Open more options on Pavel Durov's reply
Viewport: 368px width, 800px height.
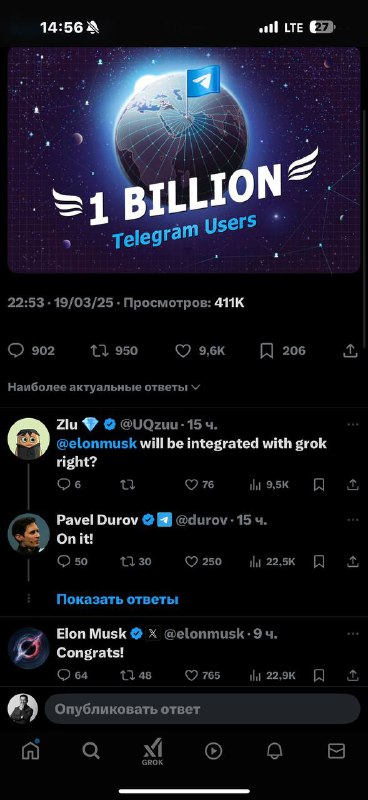click(353, 520)
